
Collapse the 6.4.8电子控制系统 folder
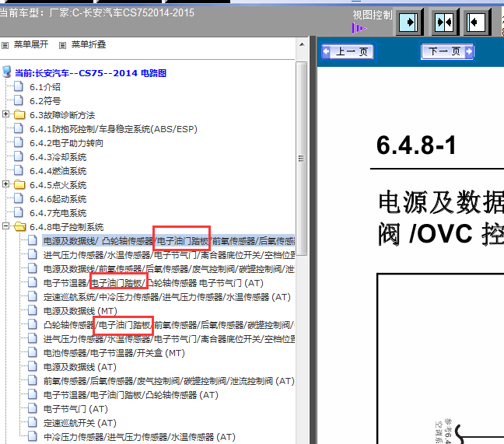click(5, 226)
